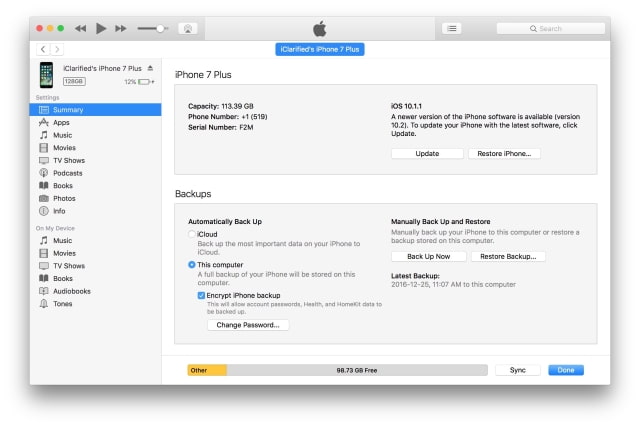Click the 128GB capacity badge

click(x=74, y=81)
